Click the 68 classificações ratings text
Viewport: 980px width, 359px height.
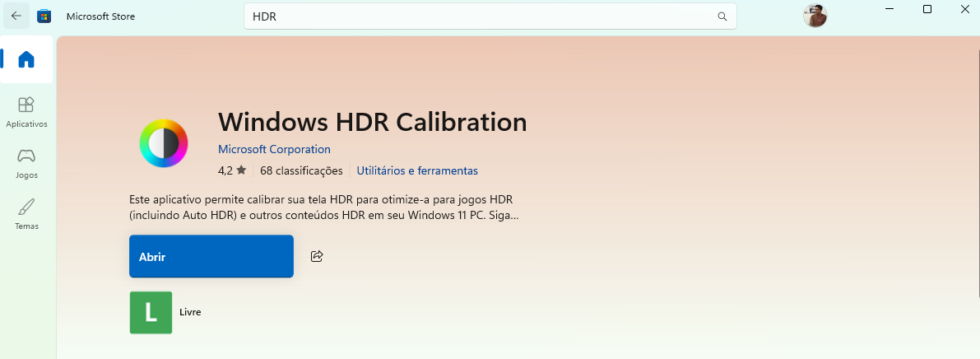click(x=301, y=170)
